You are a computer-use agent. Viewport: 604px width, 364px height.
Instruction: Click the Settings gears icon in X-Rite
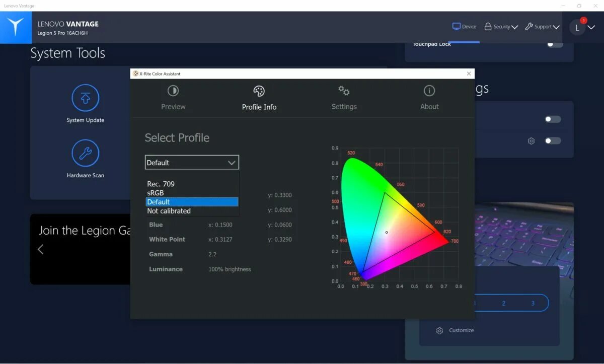tap(344, 91)
